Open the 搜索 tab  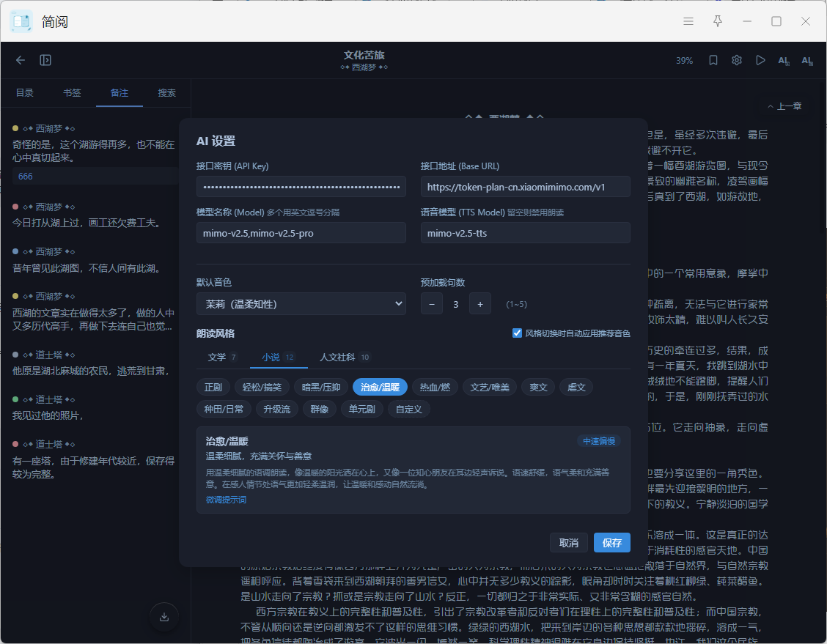[166, 93]
